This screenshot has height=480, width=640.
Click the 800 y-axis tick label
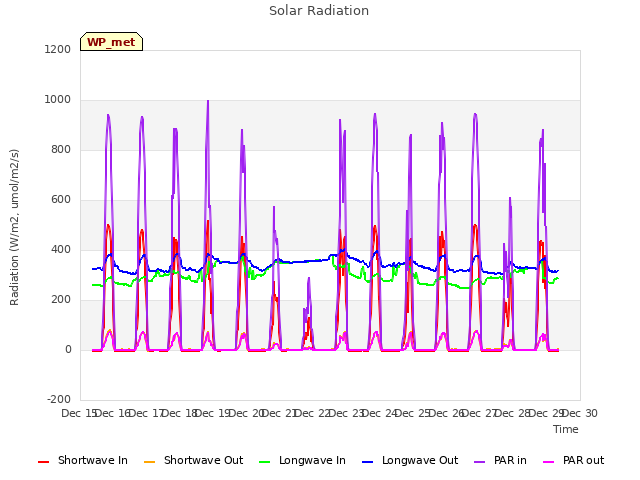61,149
